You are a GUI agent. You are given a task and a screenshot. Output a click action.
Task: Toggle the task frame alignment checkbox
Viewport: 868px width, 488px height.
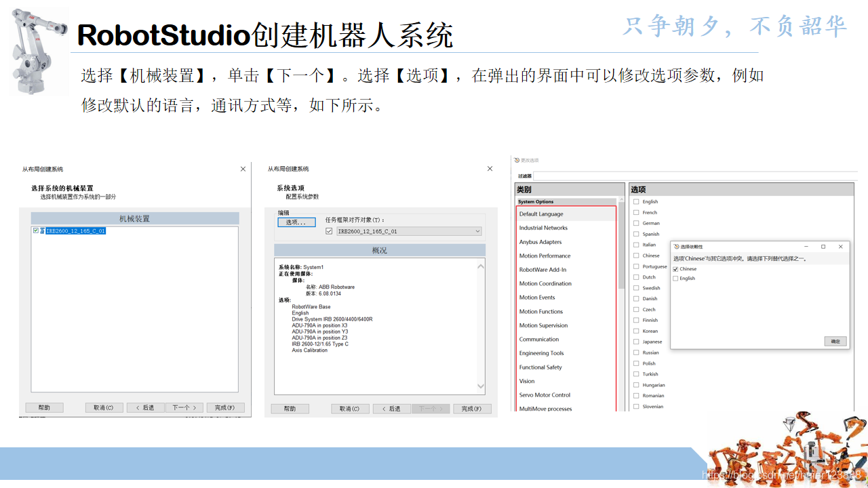pos(329,231)
